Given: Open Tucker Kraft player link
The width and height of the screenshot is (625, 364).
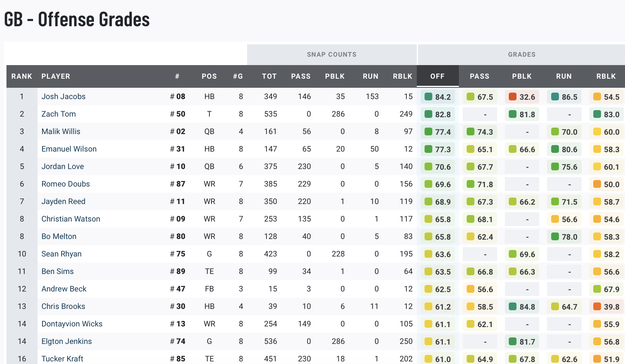Looking at the screenshot, I should click(x=62, y=359).
